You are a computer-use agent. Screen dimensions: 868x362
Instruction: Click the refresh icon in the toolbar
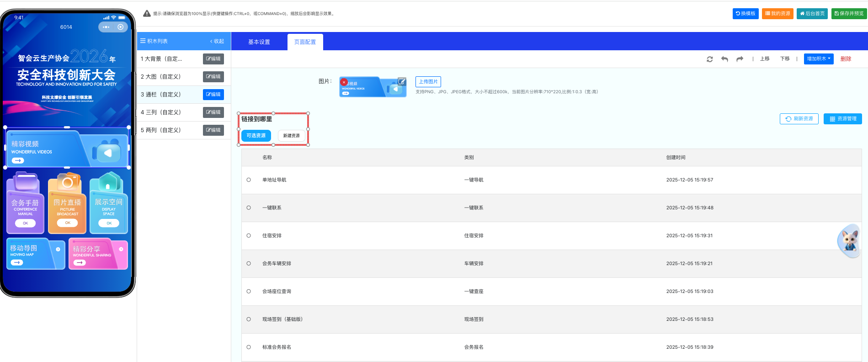pyautogui.click(x=709, y=59)
